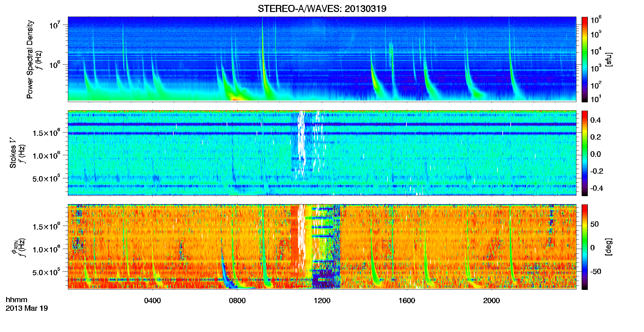Click the time tick label 2000
The image size is (644, 332).
click(492, 301)
